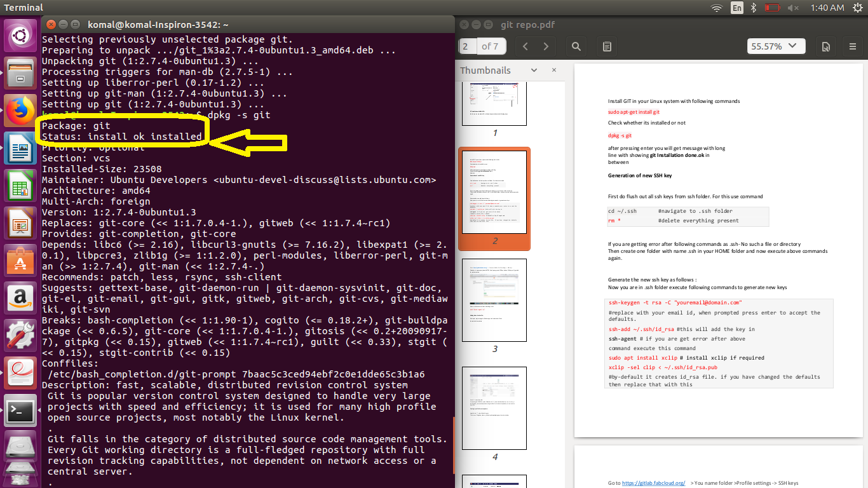Select page 4 thumbnail
Viewport: 868px width, 488px height.
pos(495,407)
